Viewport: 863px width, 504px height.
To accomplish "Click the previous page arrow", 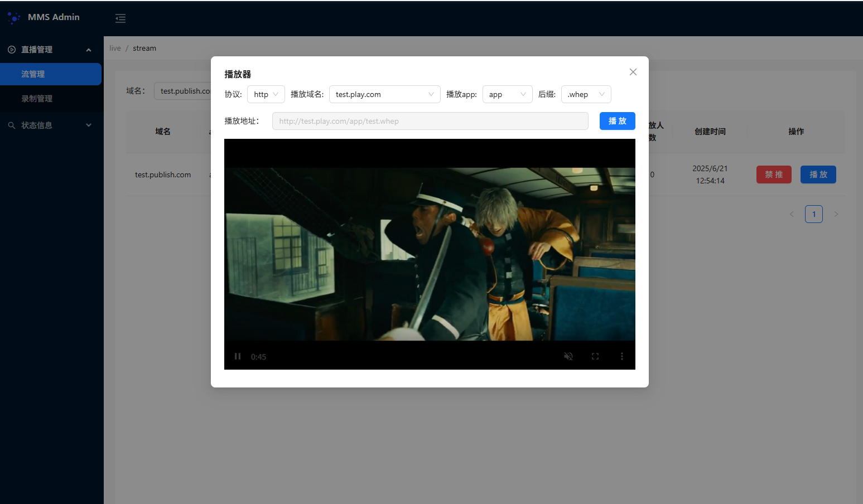I will click(x=792, y=214).
